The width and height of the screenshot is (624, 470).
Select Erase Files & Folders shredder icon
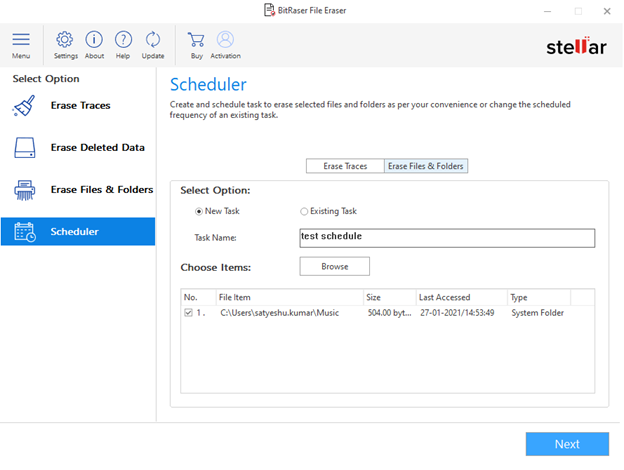[x=25, y=190]
